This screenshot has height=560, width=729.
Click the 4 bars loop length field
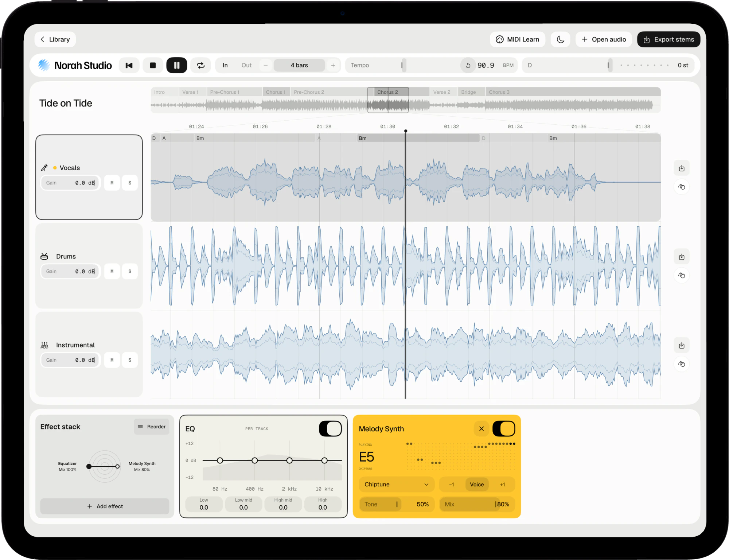click(x=299, y=65)
